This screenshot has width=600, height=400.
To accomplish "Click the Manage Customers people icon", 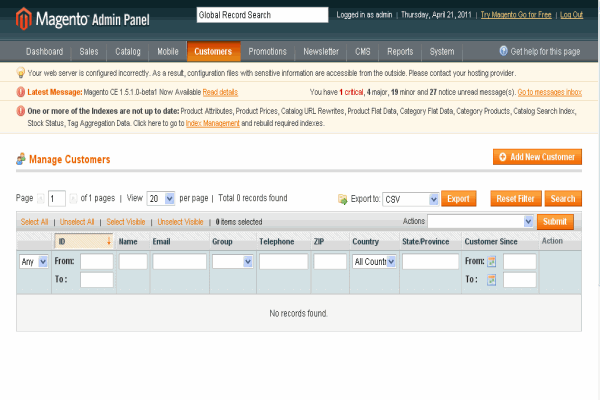I will click(21, 159).
